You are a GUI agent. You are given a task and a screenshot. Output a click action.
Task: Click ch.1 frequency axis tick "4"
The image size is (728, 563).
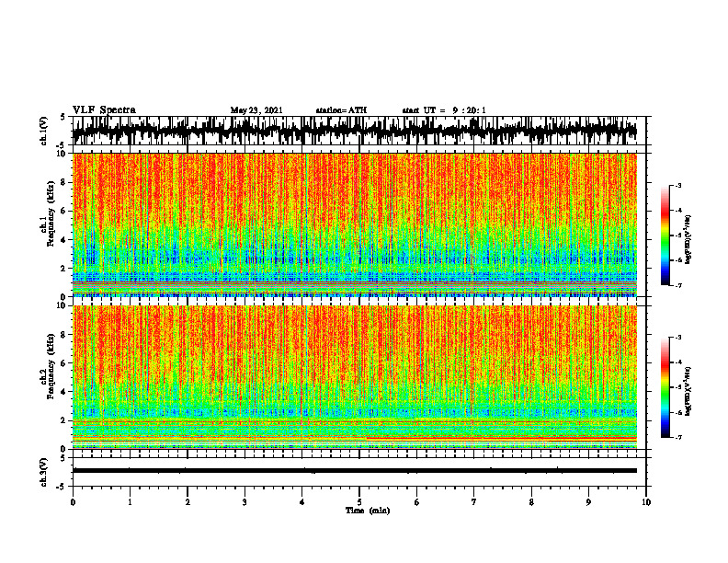coord(64,240)
